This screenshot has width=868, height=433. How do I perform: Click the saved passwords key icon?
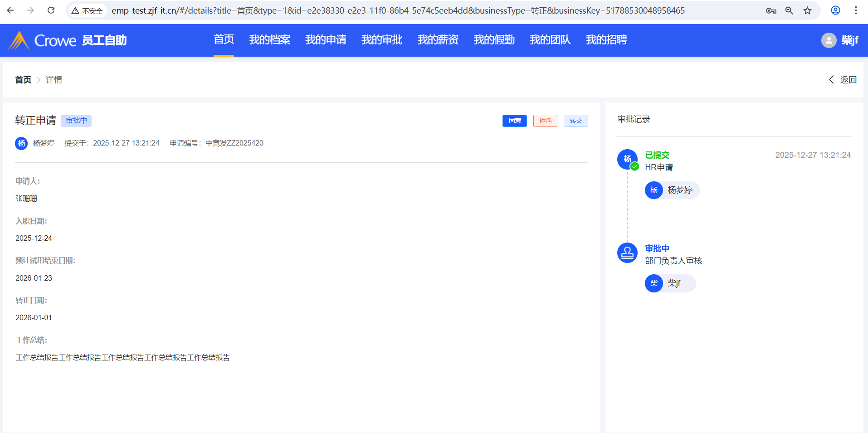771,10
